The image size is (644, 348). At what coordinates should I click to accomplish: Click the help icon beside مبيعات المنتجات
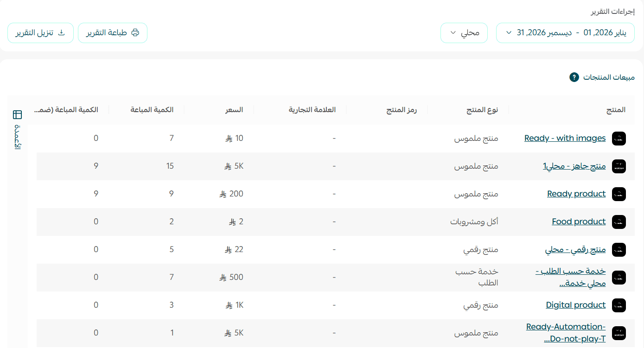574,77
